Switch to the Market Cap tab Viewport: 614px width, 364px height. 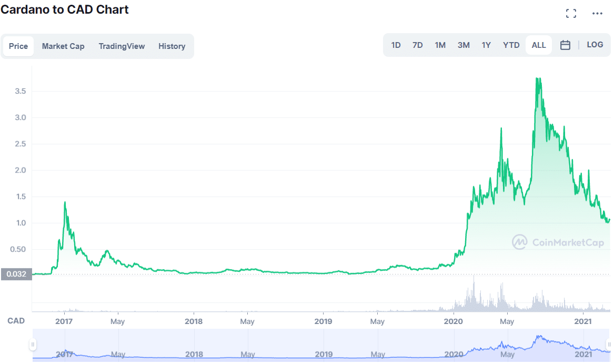coord(63,46)
